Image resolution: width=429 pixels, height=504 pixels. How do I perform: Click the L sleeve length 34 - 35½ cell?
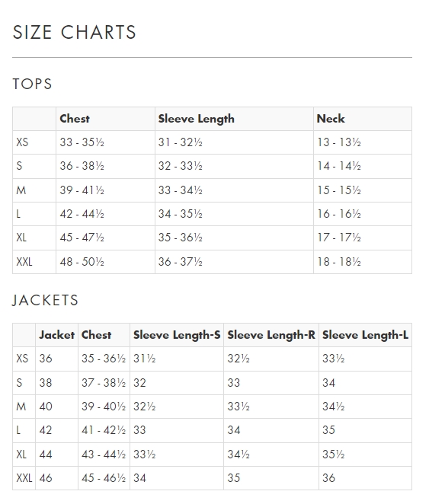coord(180,214)
